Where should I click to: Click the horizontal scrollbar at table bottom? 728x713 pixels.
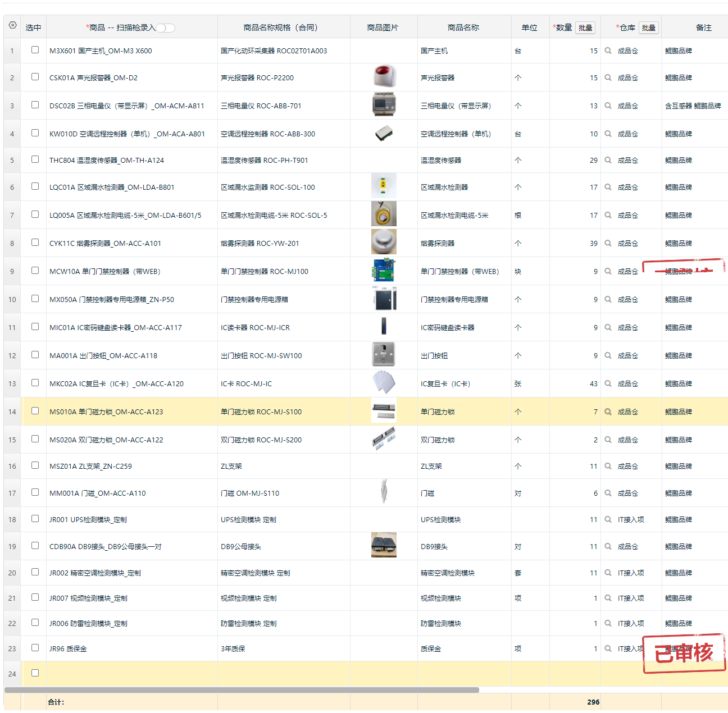point(242,690)
